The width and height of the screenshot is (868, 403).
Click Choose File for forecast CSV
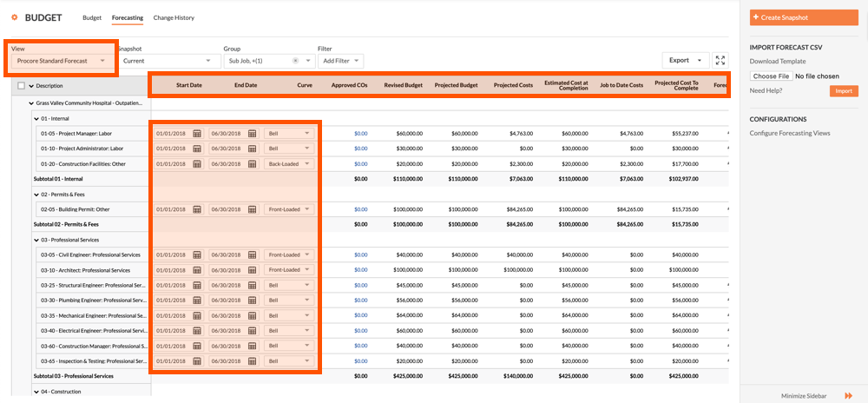point(772,76)
